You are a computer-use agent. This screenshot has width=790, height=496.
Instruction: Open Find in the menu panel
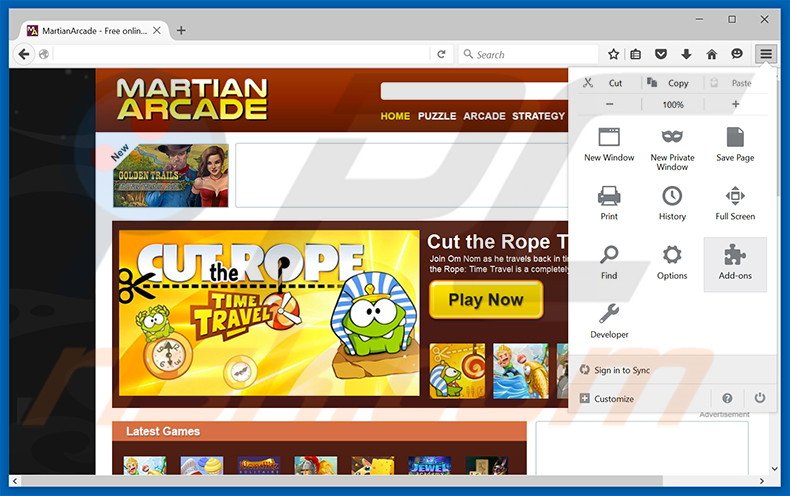(609, 263)
